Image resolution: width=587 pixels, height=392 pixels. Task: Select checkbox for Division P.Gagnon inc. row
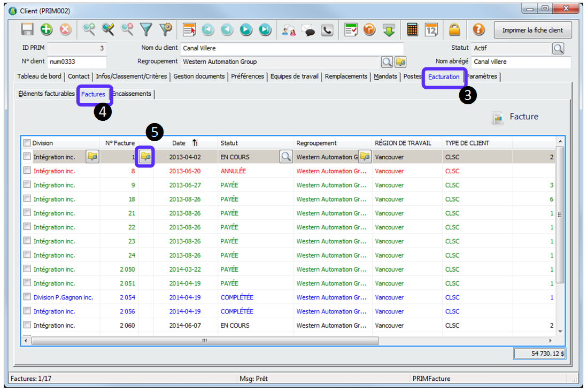click(27, 297)
